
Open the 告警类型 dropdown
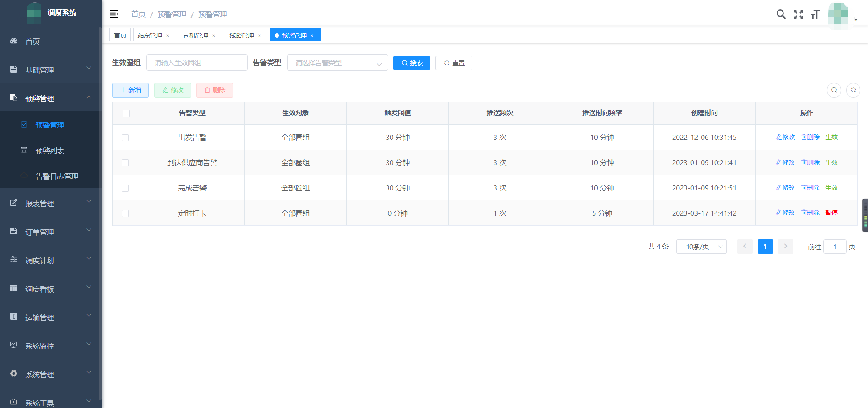[337, 63]
